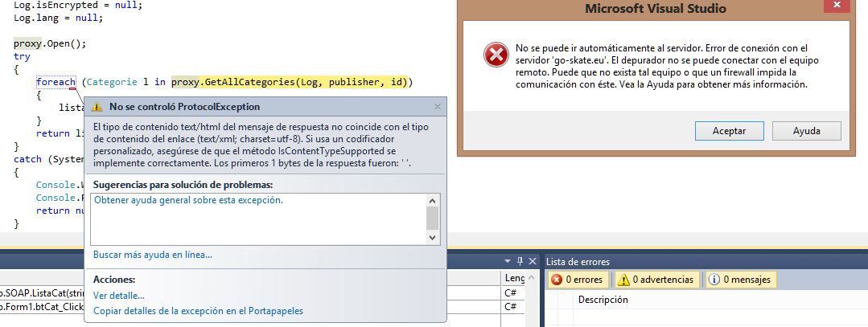Click the foreach keyword in code

pos(56,82)
